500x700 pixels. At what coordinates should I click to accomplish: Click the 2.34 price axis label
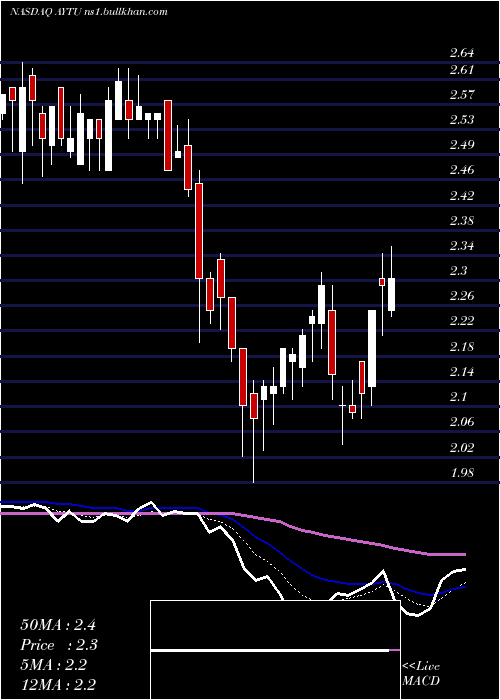pyautogui.click(x=462, y=246)
